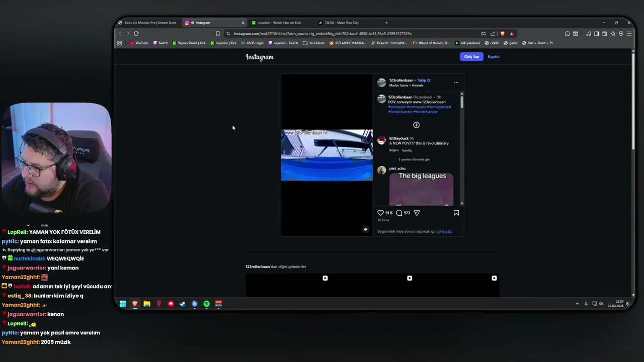Close the Instagram browser tab
The image size is (644, 362).
(243, 23)
